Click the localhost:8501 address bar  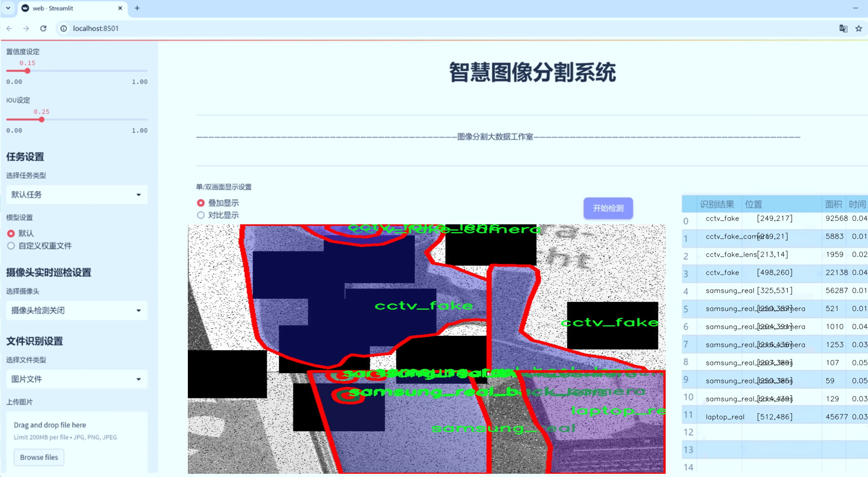(438, 29)
